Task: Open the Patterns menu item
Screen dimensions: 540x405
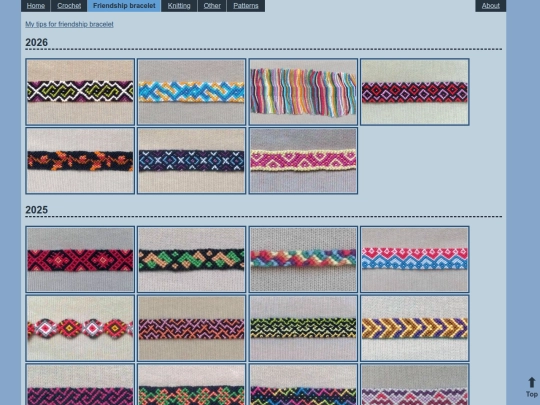Action: pos(246,6)
